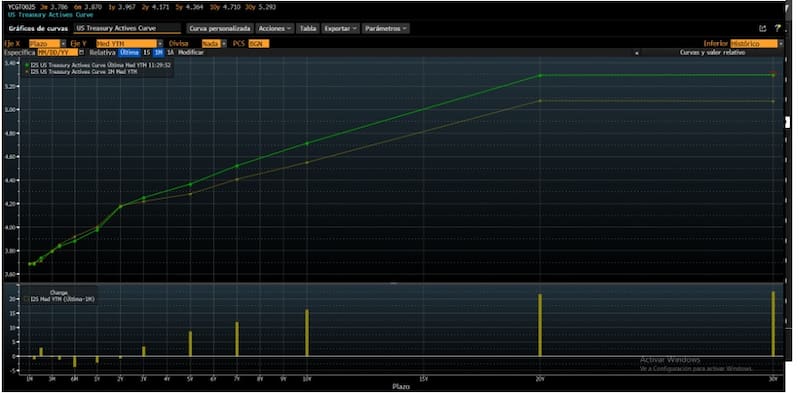The height and width of the screenshot is (393, 800).
Task: Open the Inferior Histórico dropdown
Action: [757, 44]
